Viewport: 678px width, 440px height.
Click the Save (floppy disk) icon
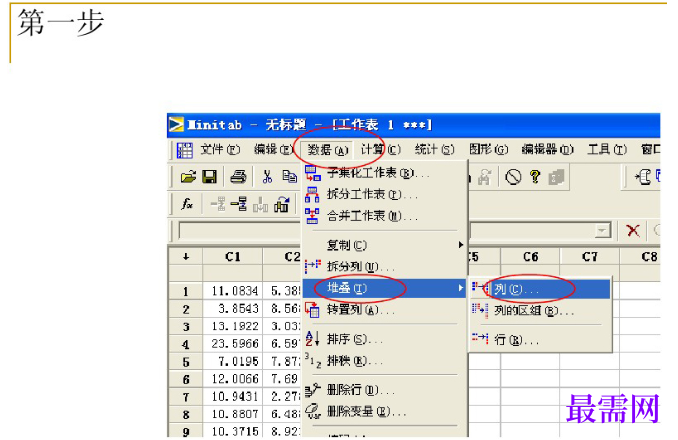pos(210,177)
